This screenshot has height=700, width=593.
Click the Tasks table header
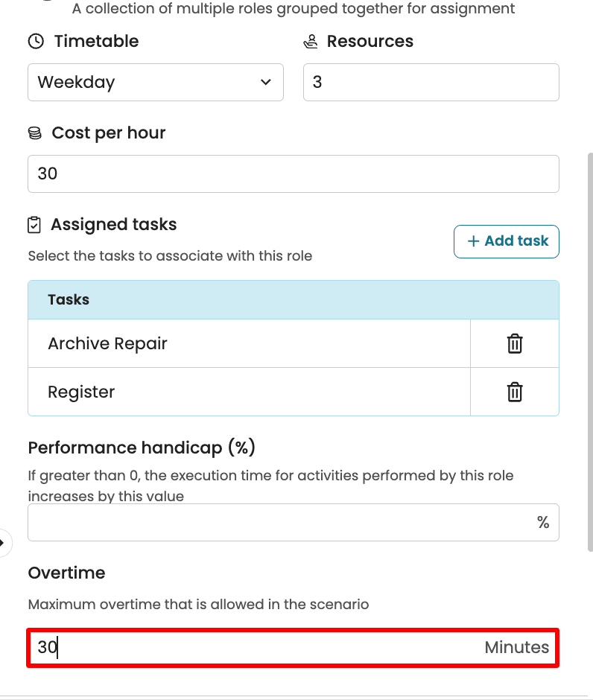tap(293, 300)
